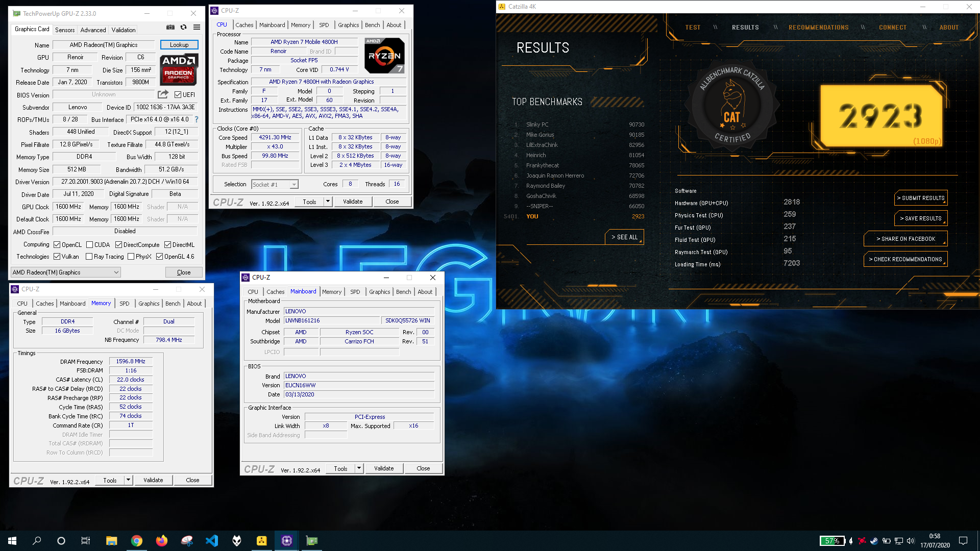Screen dimensions: 980x551
Task: Click YOU row in top benchmarks
Action: 574,216
